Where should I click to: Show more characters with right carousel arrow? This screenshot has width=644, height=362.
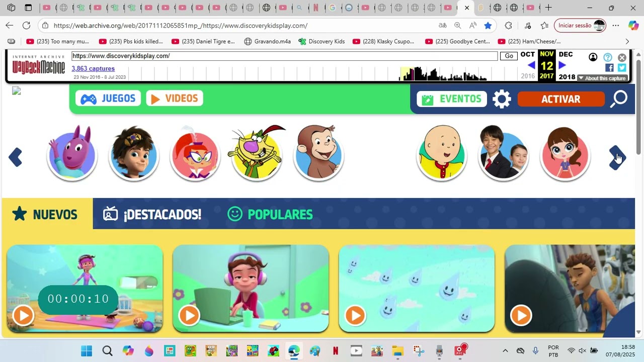coord(617,158)
